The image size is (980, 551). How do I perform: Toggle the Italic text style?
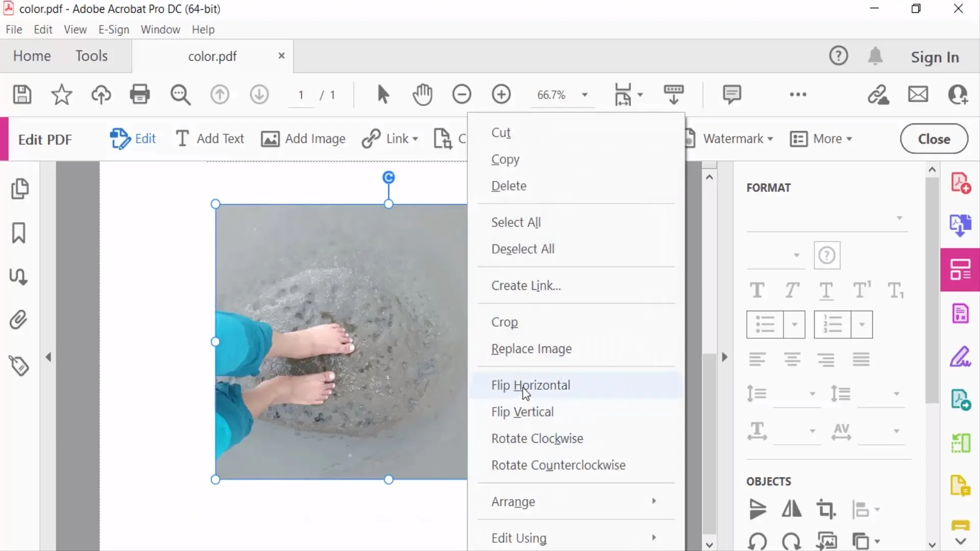click(792, 290)
